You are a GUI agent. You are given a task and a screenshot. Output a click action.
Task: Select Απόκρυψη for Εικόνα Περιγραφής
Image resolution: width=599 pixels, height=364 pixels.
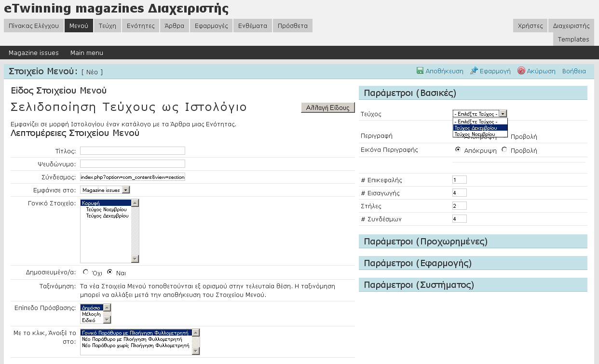point(458,150)
